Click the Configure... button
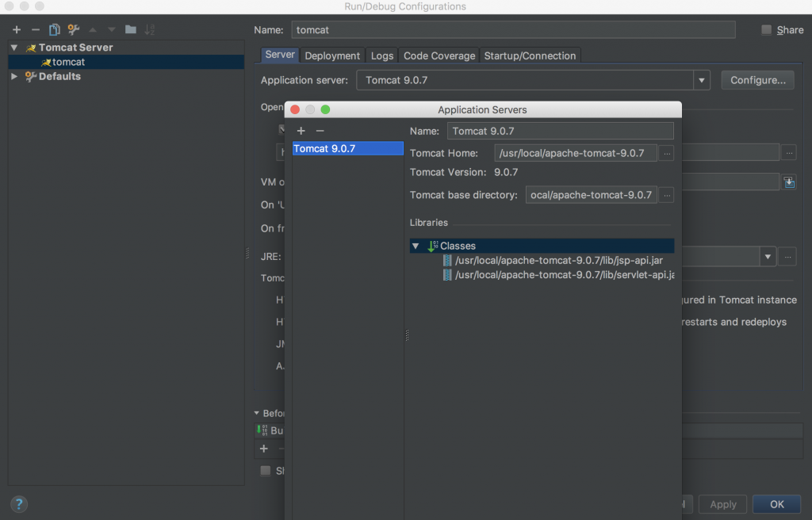This screenshot has height=520, width=812. point(757,80)
